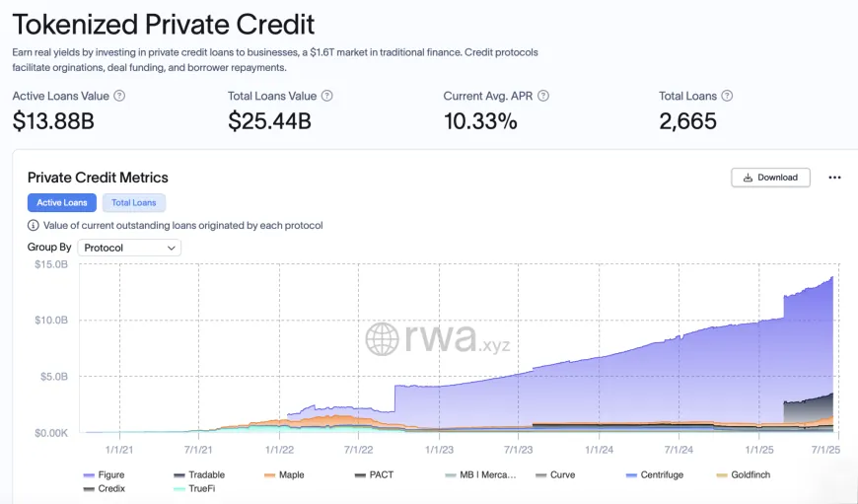Switch to the Active Loans tab
This screenshot has height=504, width=858.
pos(62,202)
